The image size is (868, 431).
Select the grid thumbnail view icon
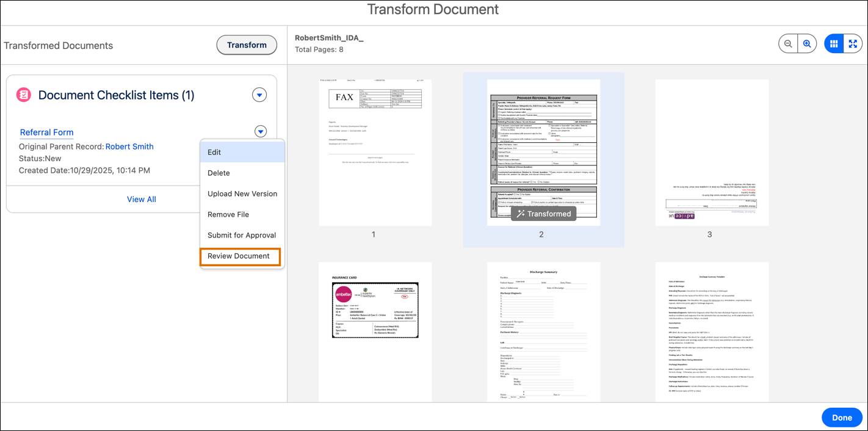(834, 43)
